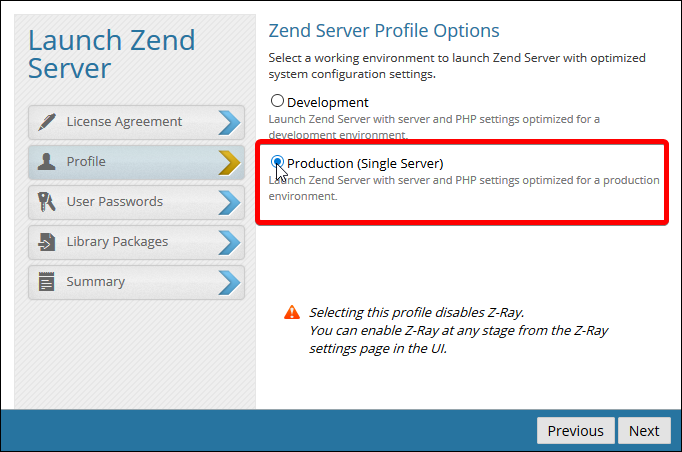Click the Library Packages import icon
Image resolution: width=682 pixels, height=452 pixels.
[x=46, y=242]
